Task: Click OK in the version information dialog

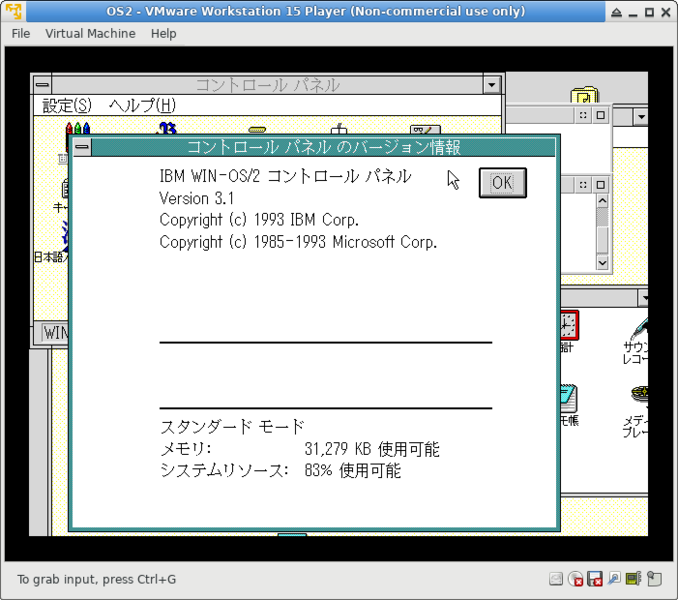Action: tap(502, 183)
